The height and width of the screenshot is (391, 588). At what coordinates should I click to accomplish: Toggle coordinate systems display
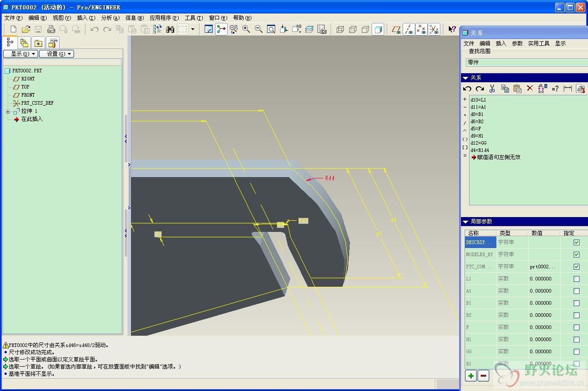point(434,29)
